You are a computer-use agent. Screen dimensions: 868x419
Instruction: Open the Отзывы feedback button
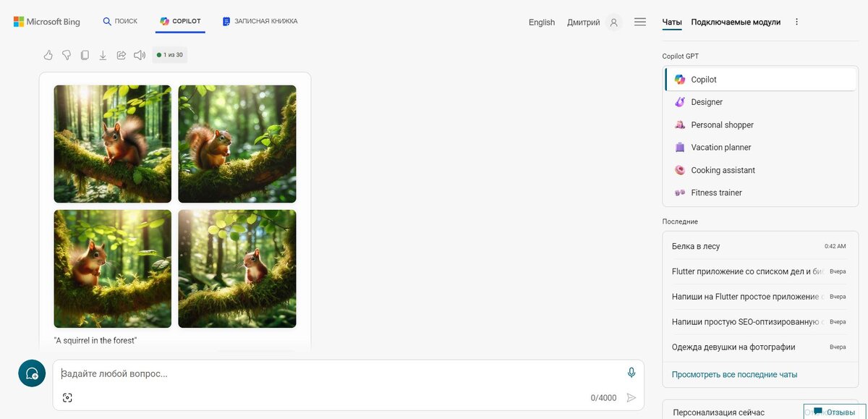tap(835, 411)
